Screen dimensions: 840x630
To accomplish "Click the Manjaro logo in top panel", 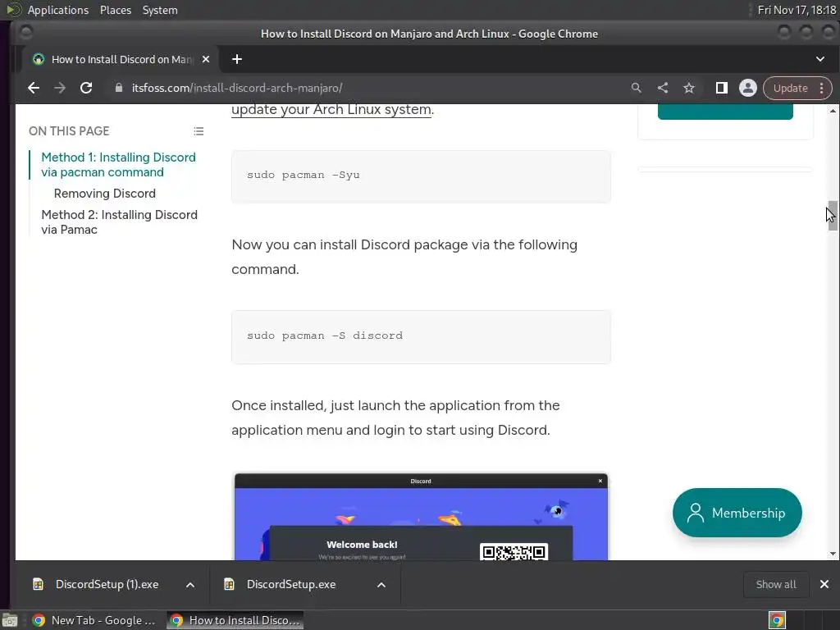I will (x=13, y=10).
